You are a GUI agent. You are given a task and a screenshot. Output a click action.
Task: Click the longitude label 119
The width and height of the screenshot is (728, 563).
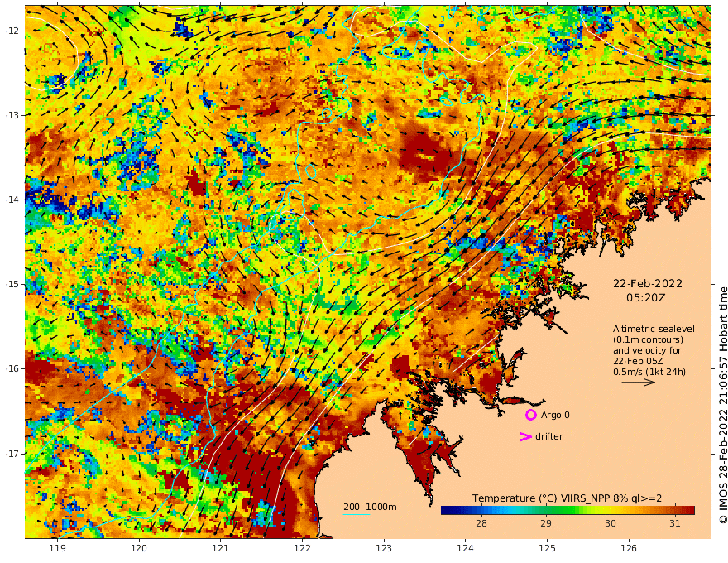click(57, 548)
